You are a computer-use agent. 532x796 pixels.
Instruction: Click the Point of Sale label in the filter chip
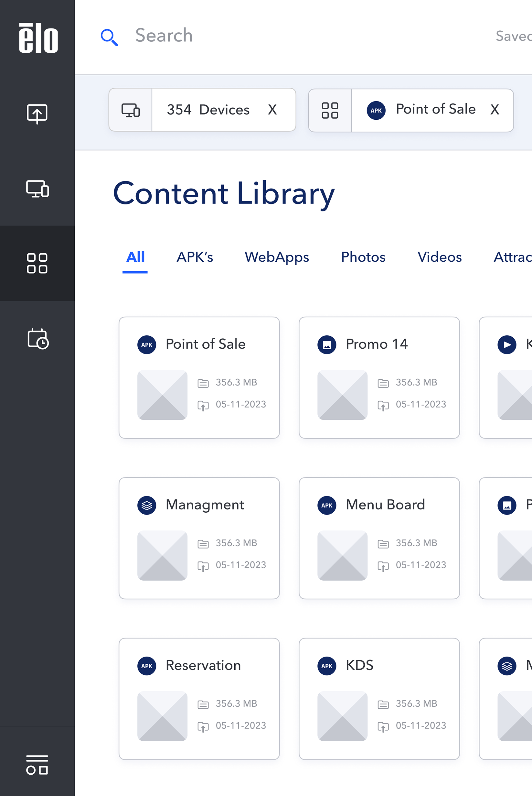[436, 109]
